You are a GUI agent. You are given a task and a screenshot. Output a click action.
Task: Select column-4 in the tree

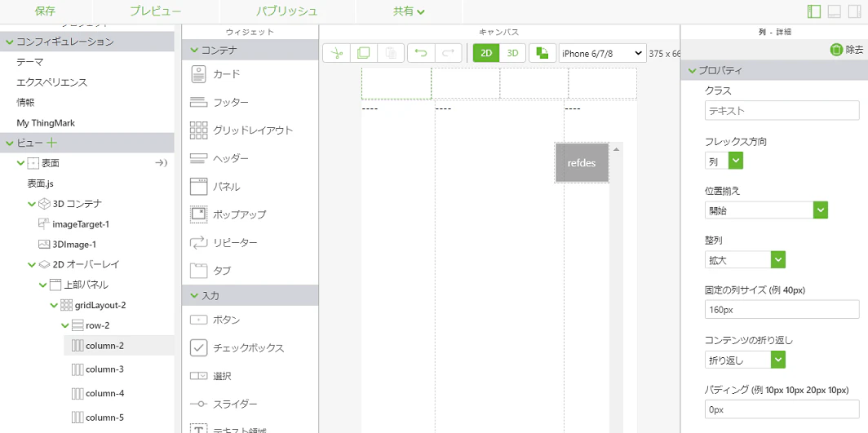(104, 393)
